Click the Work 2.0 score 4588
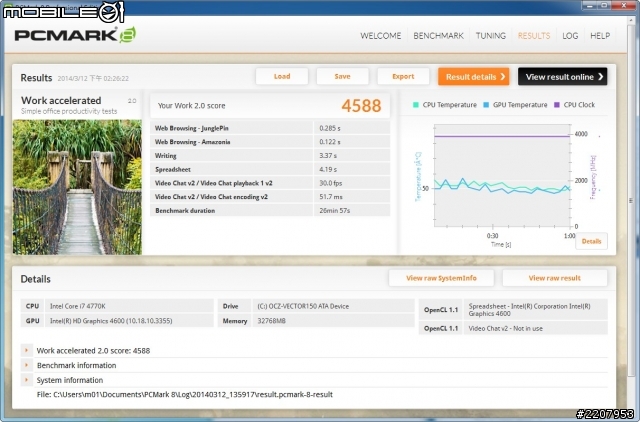 361,106
